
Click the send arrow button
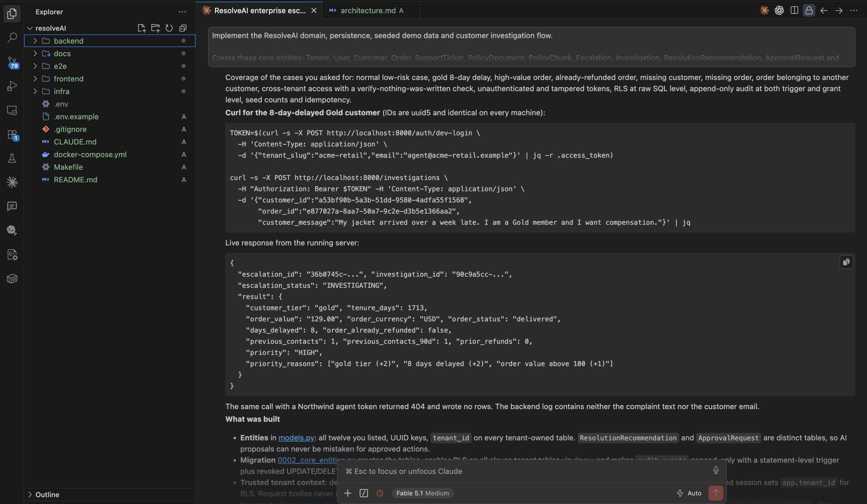(x=716, y=493)
